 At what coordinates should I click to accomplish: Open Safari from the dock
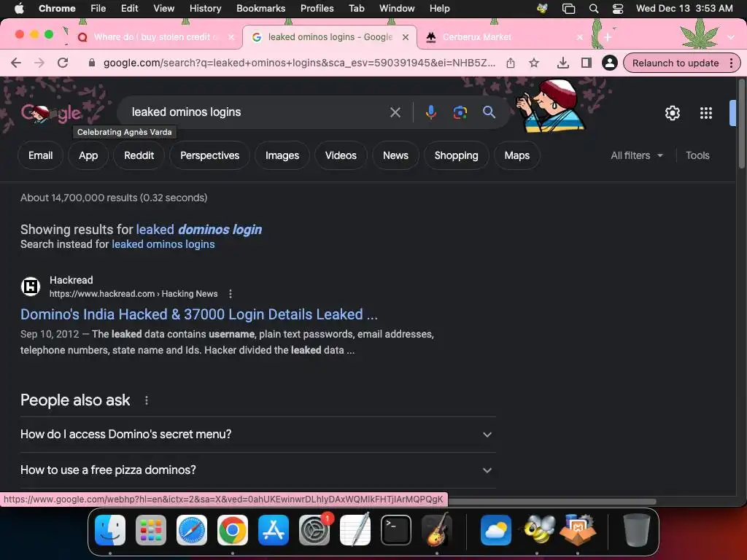(192, 530)
